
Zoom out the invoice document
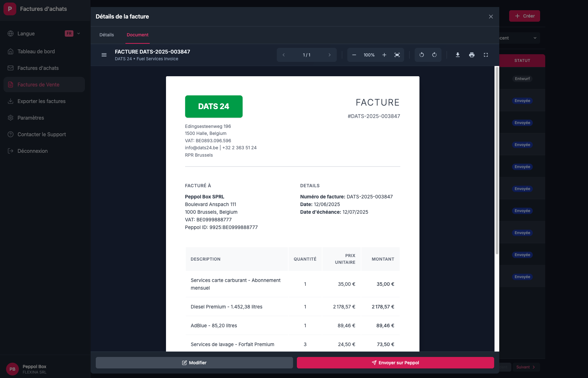pyautogui.click(x=354, y=55)
